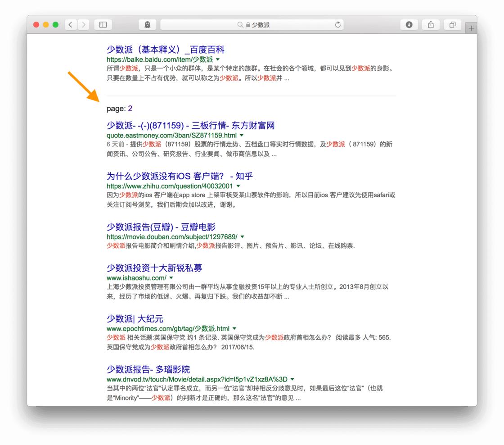Show all tabs with the tab overview icon

click(x=452, y=25)
